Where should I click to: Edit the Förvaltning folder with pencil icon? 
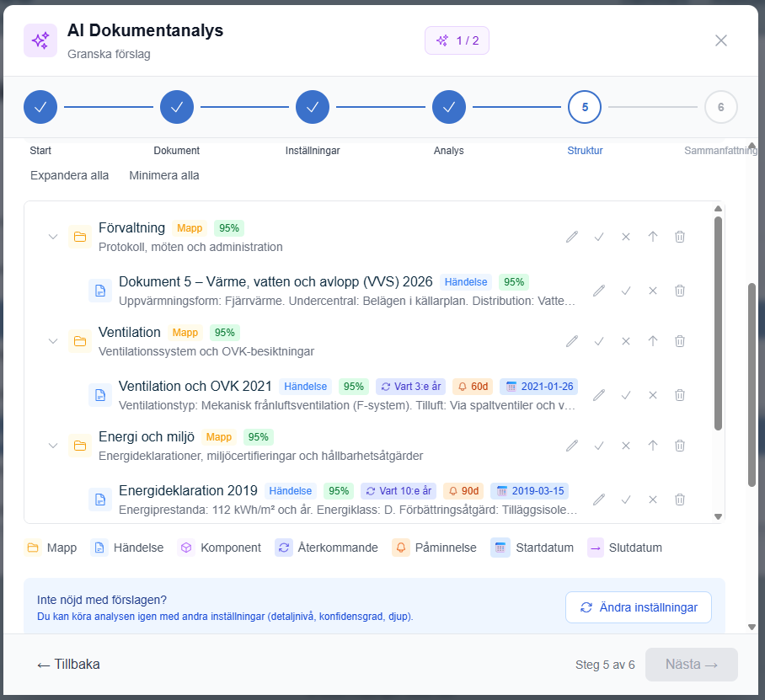coord(572,237)
